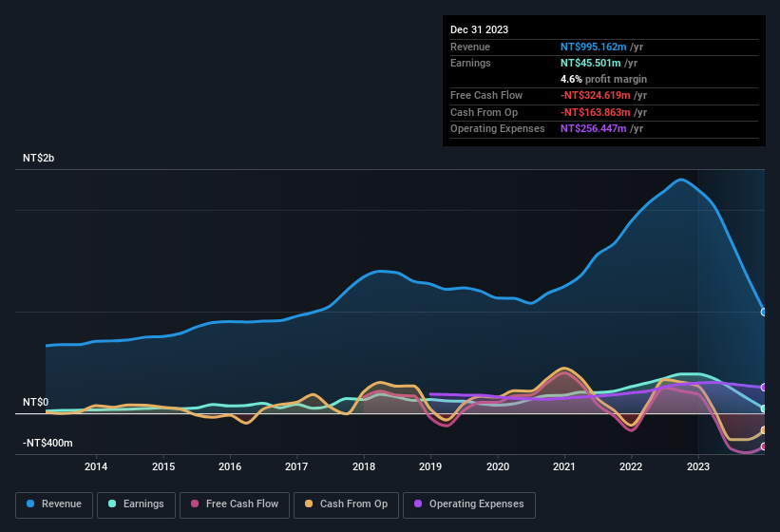
Task: Click the 2016 x-axis label
Action: 230,466
